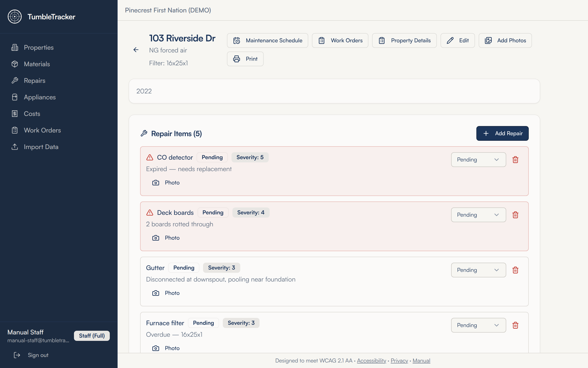Click the Staff (Full) role badge
Screen dimensions: 588x368
tap(92, 336)
